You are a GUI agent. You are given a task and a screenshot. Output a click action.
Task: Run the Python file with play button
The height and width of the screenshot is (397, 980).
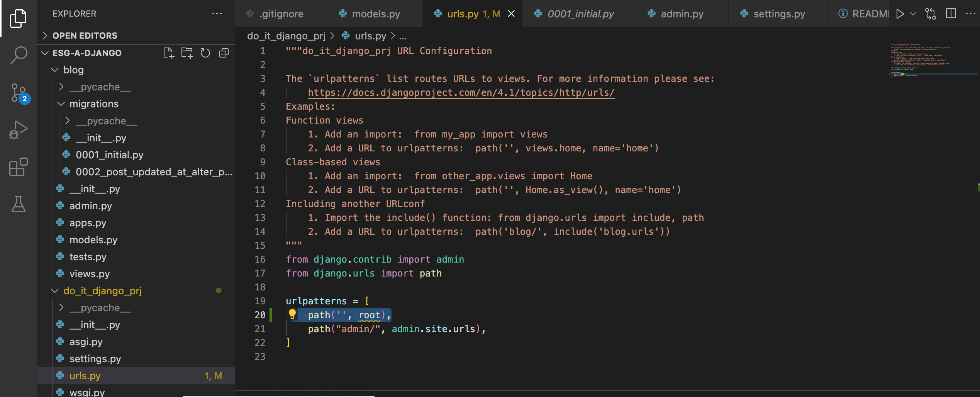[900, 14]
